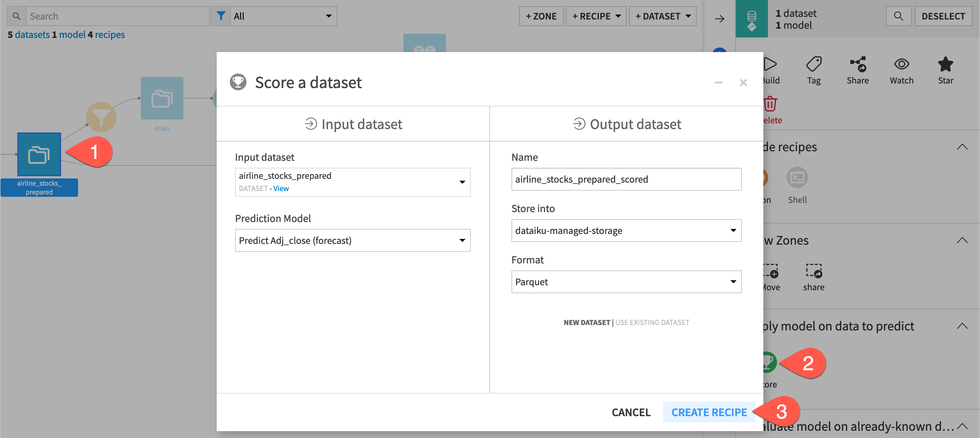
Task: Click the Share icon
Action: click(858, 64)
